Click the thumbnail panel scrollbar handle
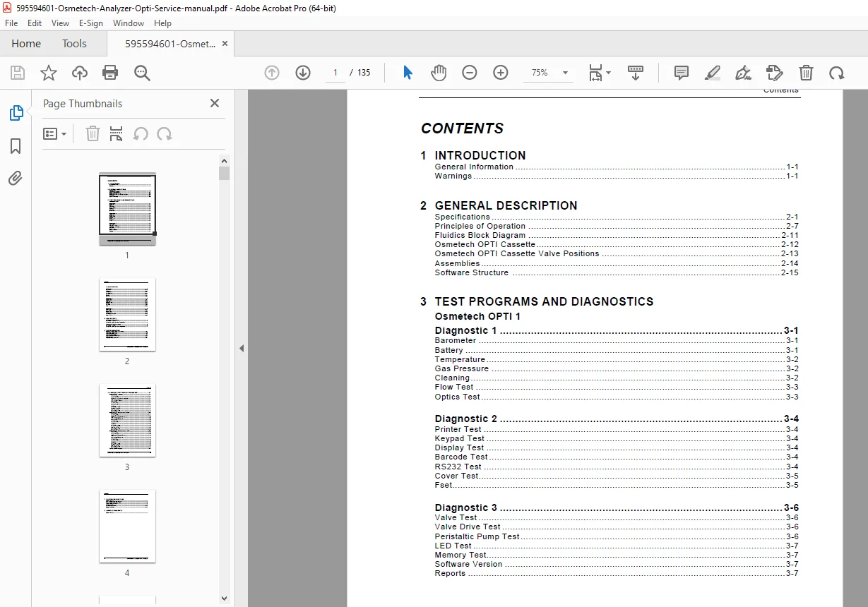The image size is (868, 607). [224, 174]
